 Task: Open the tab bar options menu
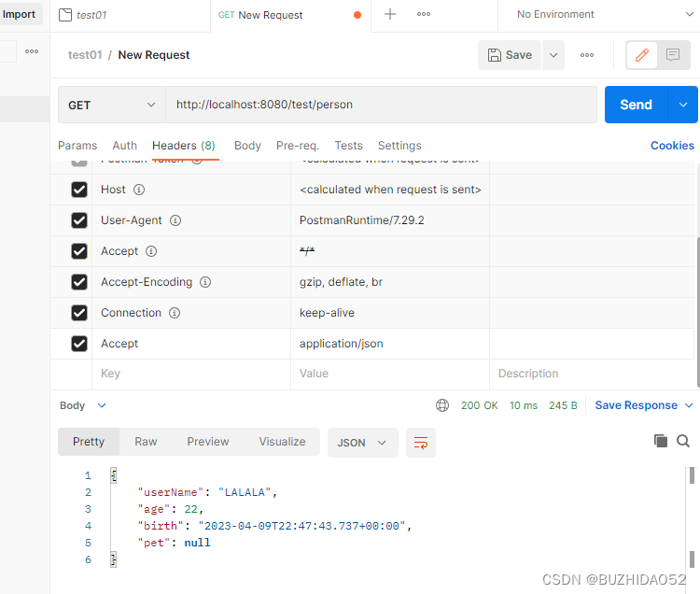[x=424, y=14]
